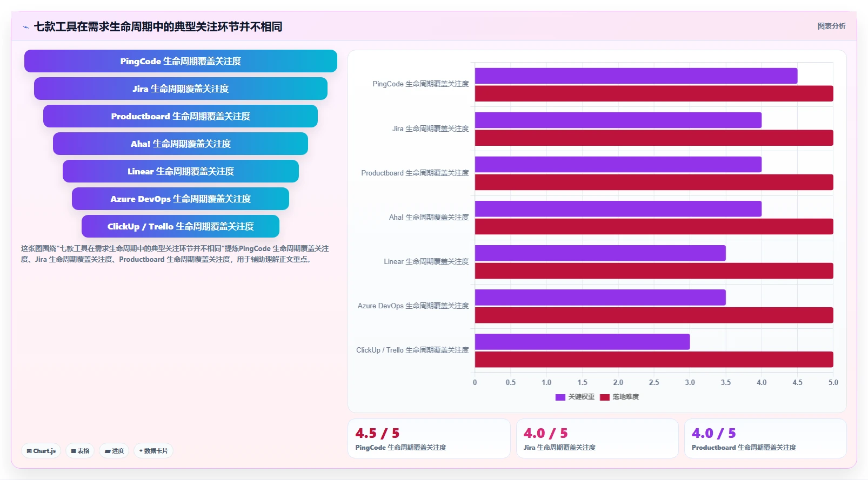Click chart axis label Jira 生命周期覆盖关注度
Image resolution: width=868 pixels, height=480 pixels.
click(x=431, y=129)
